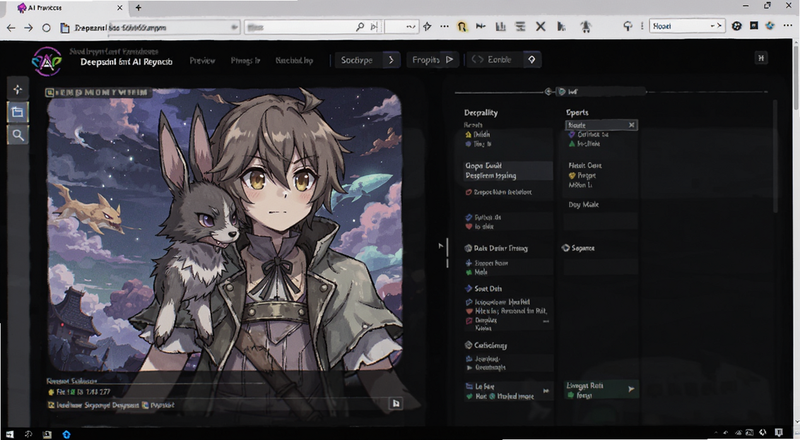Click the save icon at image bottom right
Image resolution: width=800 pixels, height=440 pixels.
point(395,404)
